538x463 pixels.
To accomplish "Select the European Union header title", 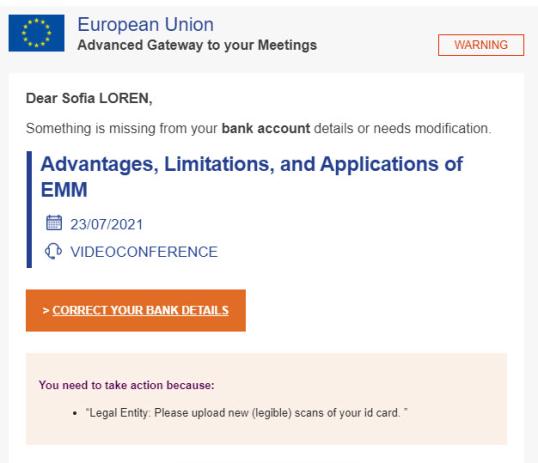I will (145, 25).
